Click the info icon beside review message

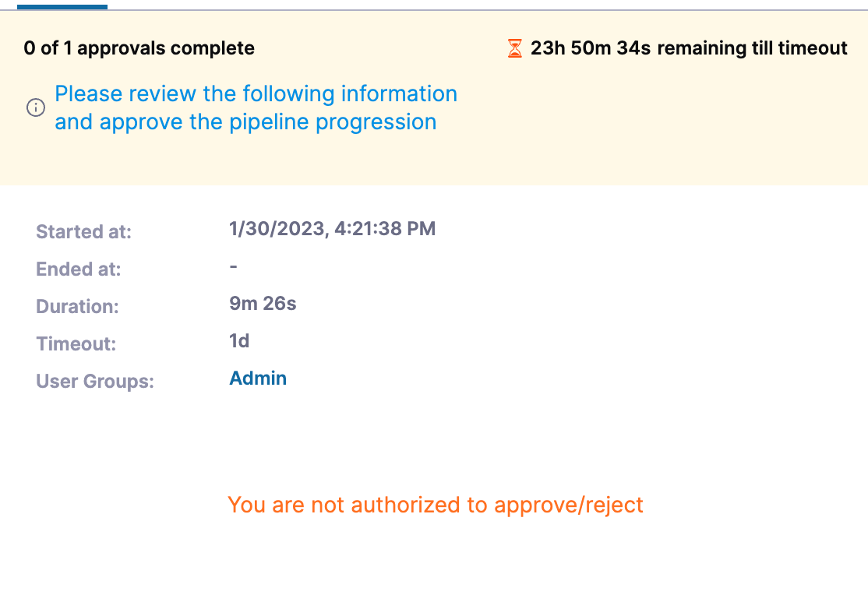coord(36,108)
